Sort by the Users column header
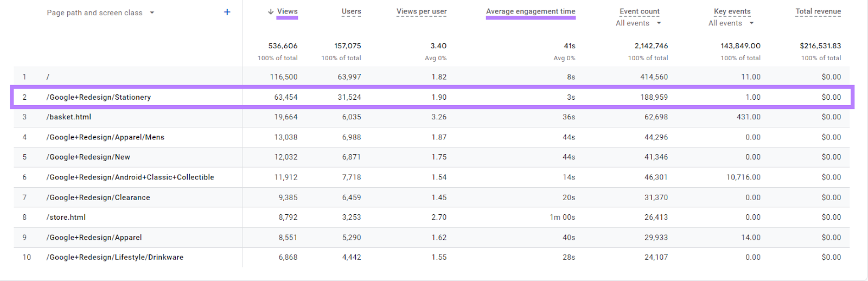 tap(351, 11)
